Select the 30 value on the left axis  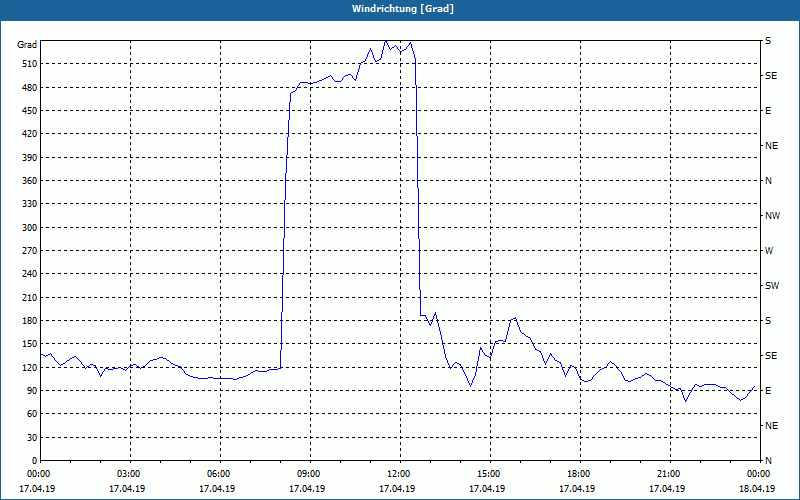pyautogui.click(x=32, y=438)
